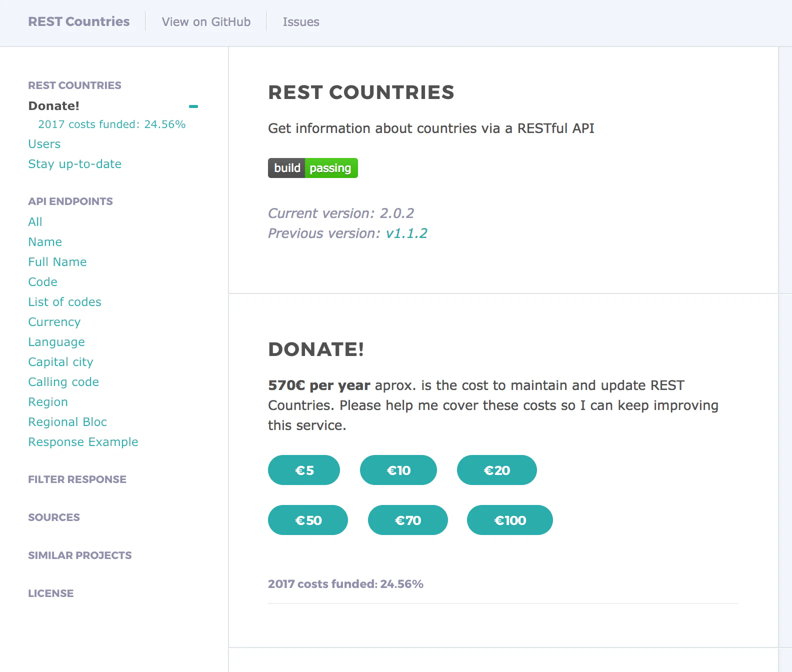Click the build passing badge
Image resolution: width=792 pixels, height=672 pixels.
coord(312,168)
